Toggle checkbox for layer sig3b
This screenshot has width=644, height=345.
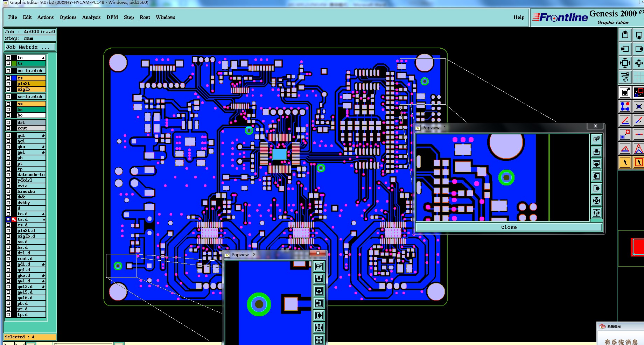click(x=8, y=89)
